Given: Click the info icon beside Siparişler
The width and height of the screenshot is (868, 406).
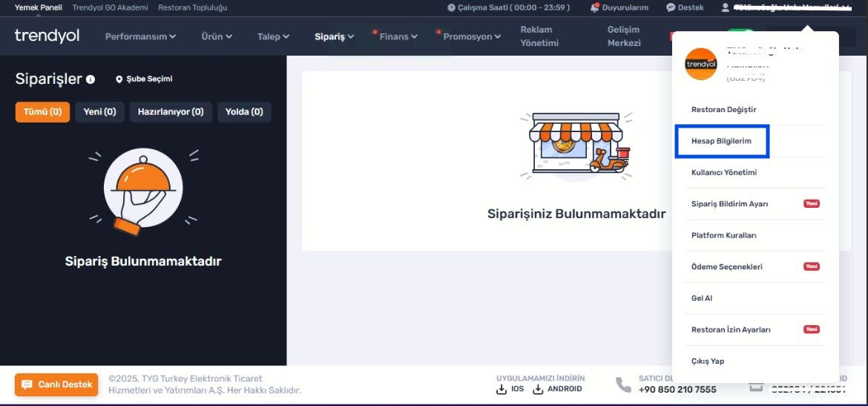Looking at the screenshot, I should click(x=91, y=79).
